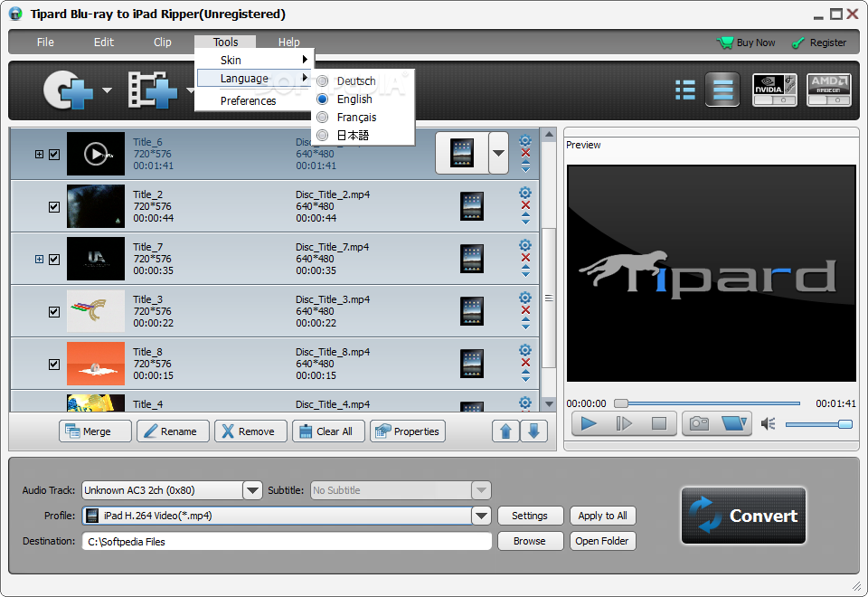
Task: Open the File menu
Action: [x=45, y=43]
